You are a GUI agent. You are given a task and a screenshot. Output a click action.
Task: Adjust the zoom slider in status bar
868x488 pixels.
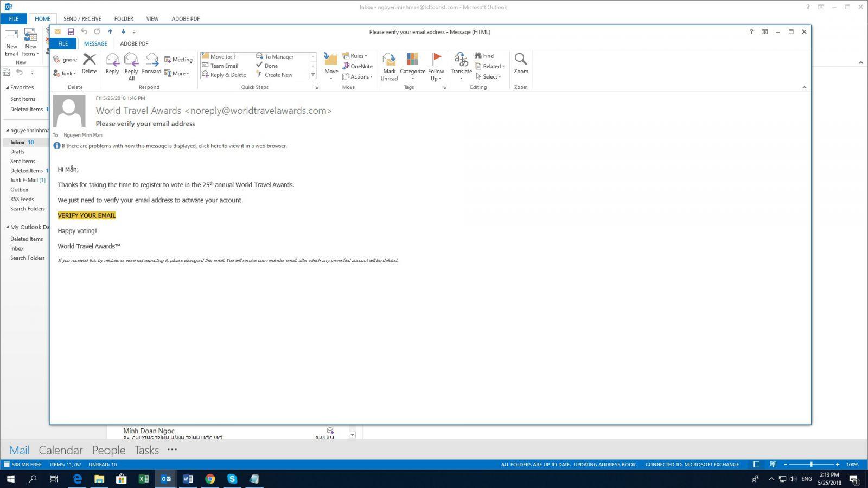click(x=812, y=465)
